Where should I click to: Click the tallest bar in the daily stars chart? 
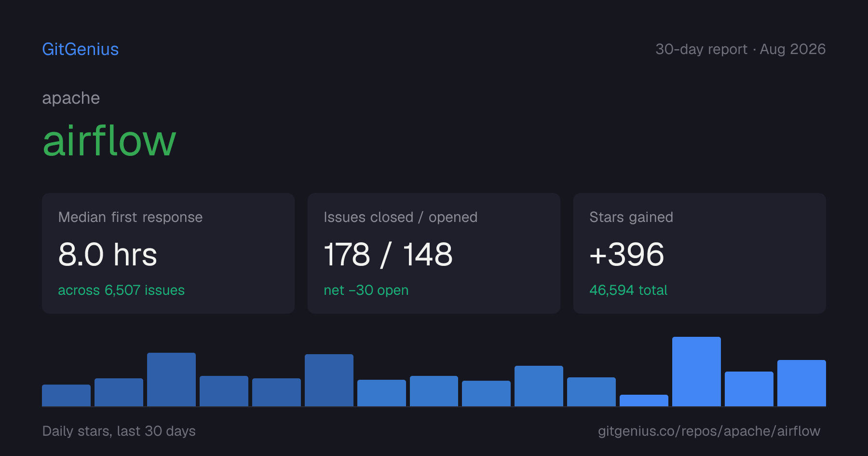coord(696,372)
